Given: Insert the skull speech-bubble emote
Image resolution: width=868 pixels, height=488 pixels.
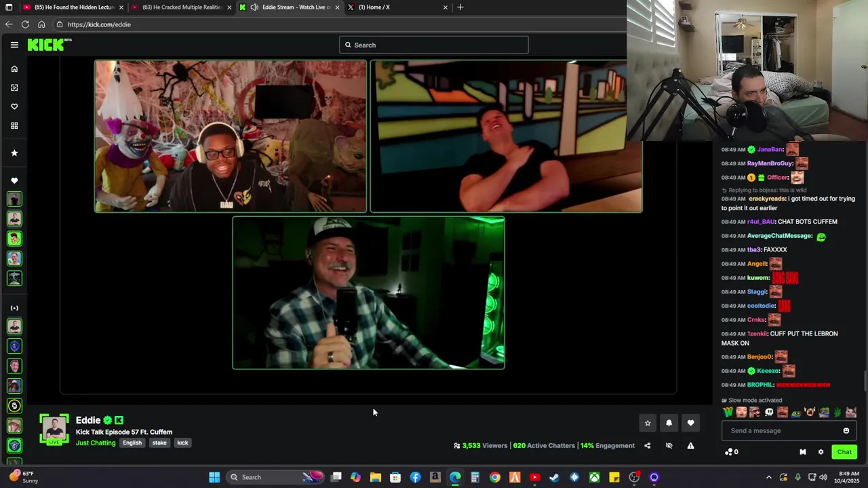Looking at the screenshot, I should 769,412.
